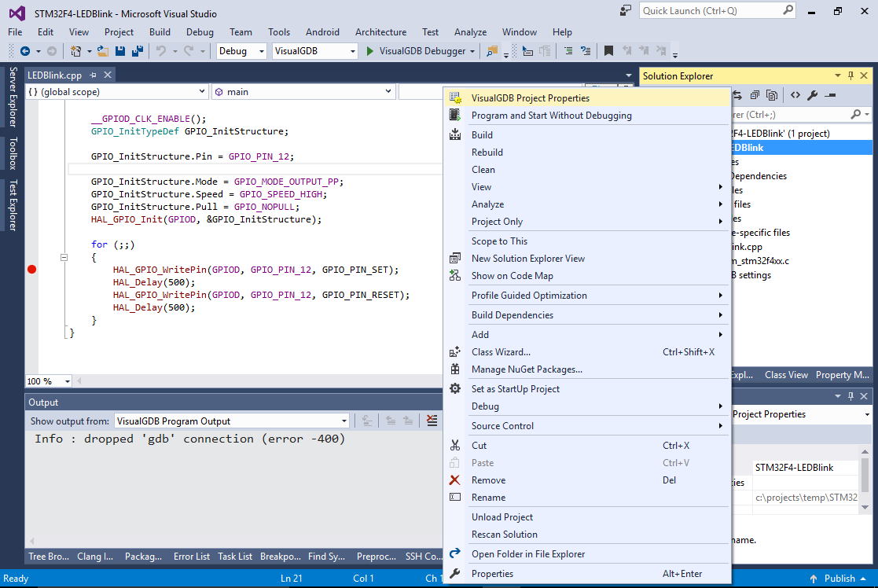878x588 pixels.
Task: Open the VisualGDB Debugger target dropdown arrow
Action: [x=472, y=52]
